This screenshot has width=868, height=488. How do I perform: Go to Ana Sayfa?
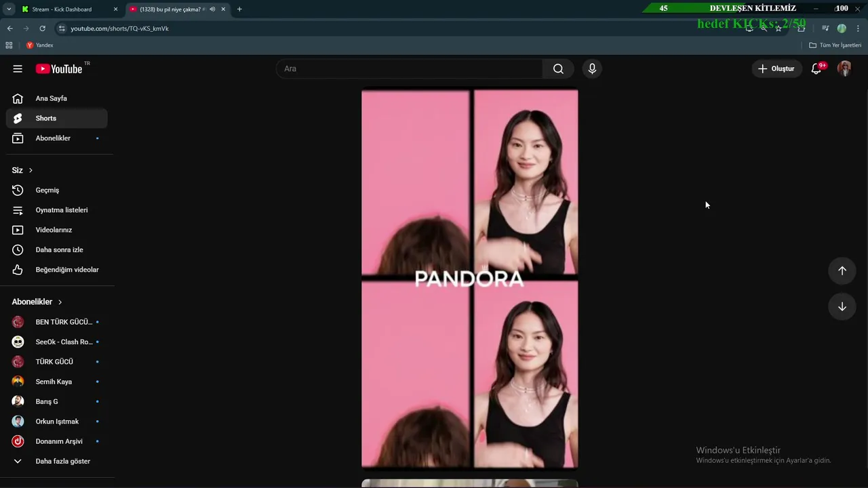(57, 98)
